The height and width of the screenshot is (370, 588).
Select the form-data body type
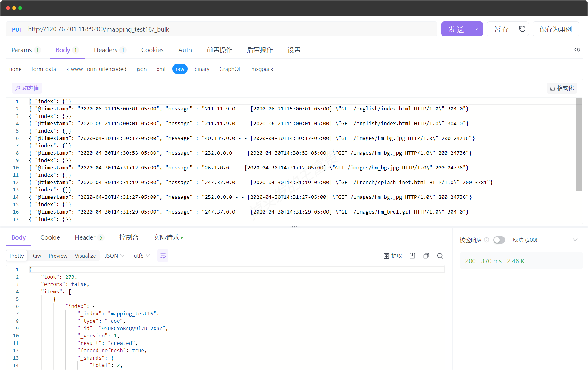[44, 69]
